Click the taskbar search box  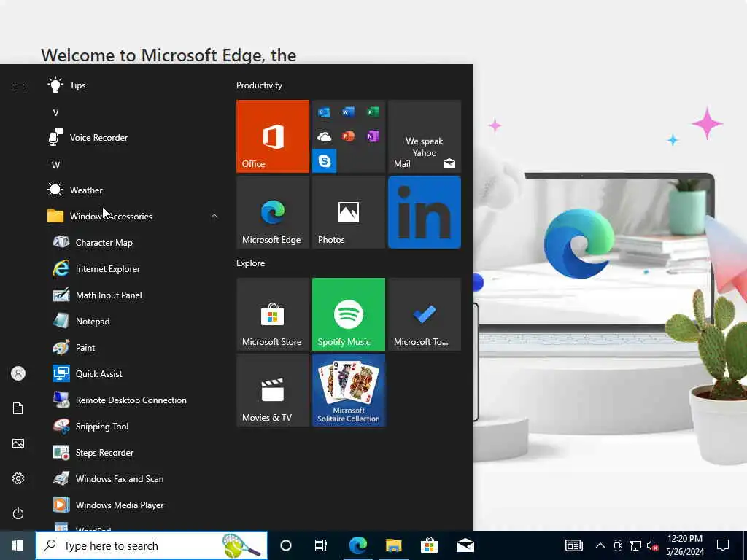(x=152, y=545)
